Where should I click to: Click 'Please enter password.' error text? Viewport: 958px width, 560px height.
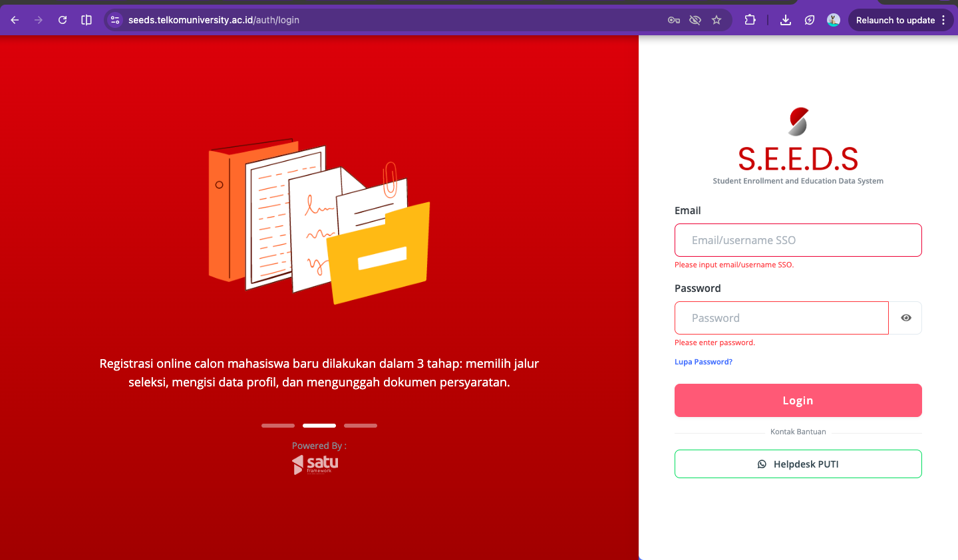click(715, 343)
